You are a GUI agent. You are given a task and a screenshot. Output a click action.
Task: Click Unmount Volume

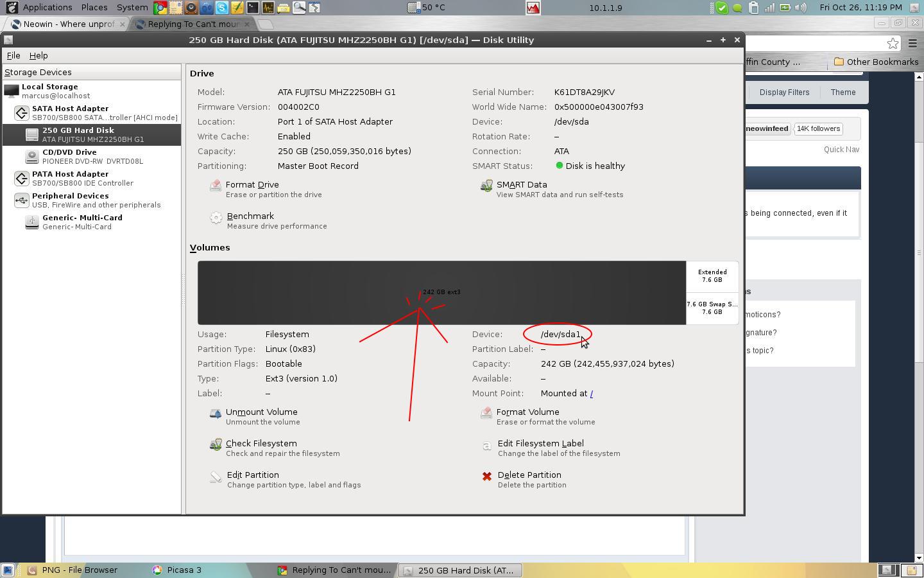point(255,416)
